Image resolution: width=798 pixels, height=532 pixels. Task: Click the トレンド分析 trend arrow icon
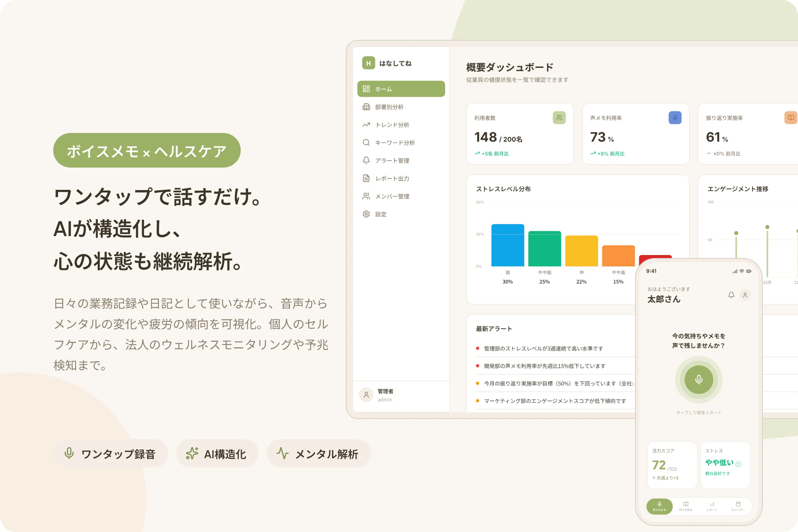[366, 125]
